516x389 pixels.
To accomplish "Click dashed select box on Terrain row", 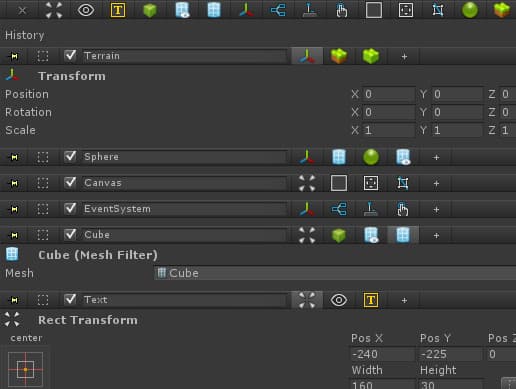I will [x=43, y=56].
